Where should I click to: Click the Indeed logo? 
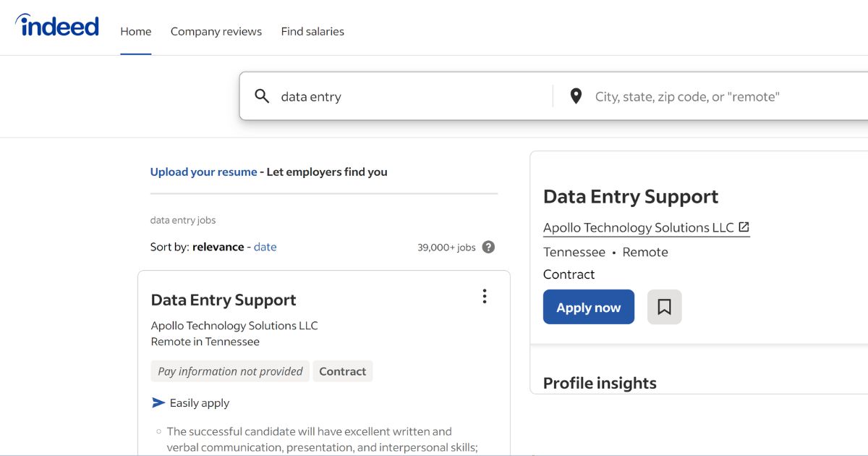click(x=57, y=25)
